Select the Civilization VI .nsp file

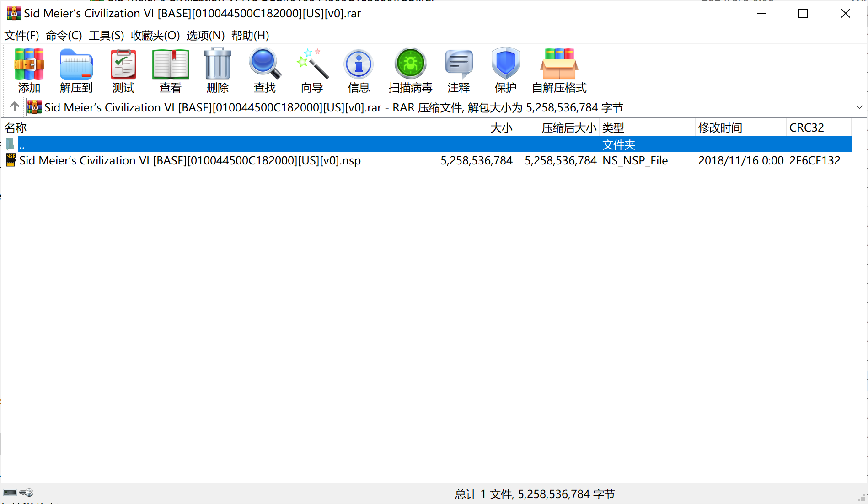190,161
